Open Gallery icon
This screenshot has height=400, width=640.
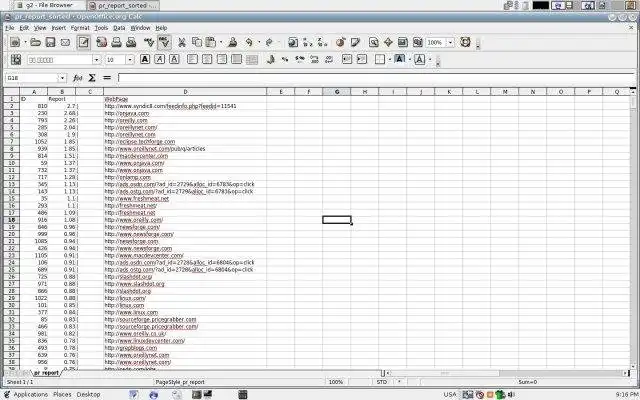[403, 42]
